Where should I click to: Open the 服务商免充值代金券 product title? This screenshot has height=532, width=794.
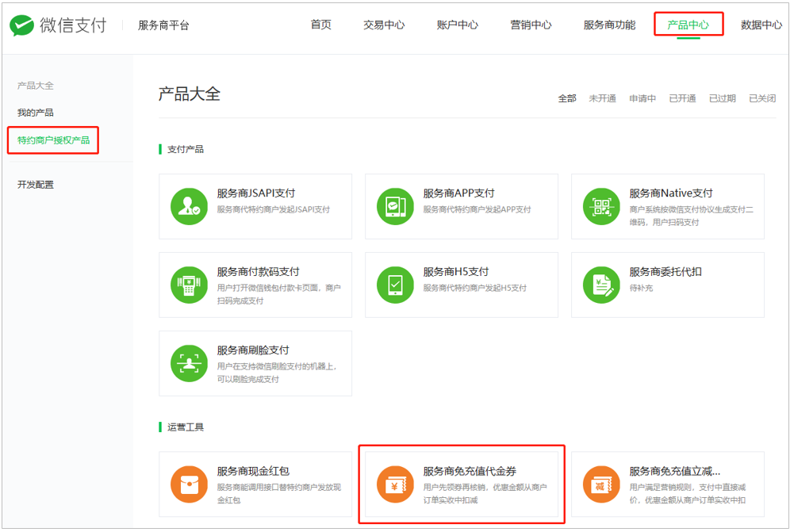pos(470,471)
